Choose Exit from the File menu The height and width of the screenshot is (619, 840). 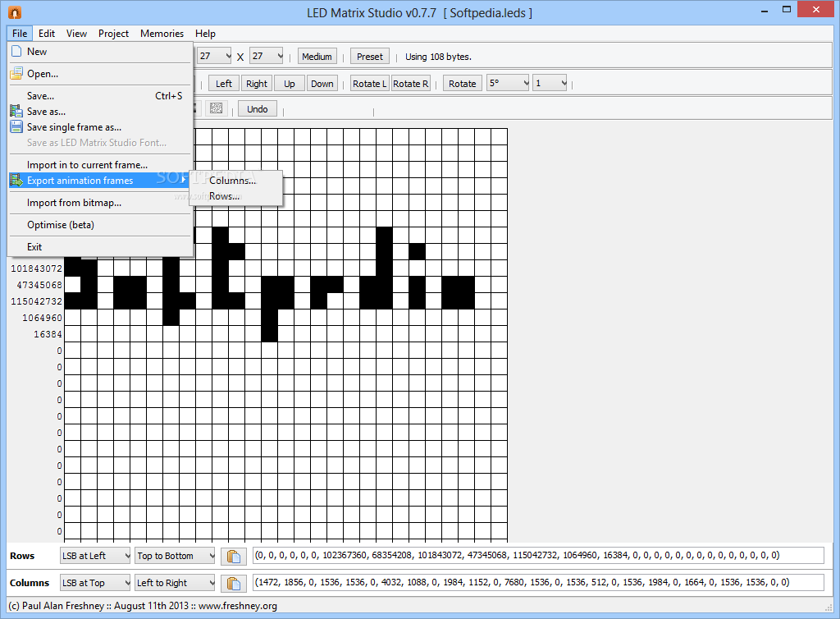tap(100, 247)
